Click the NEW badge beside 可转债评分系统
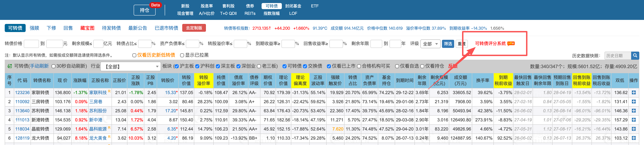This screenshot has width=644, height=145. 511,43
